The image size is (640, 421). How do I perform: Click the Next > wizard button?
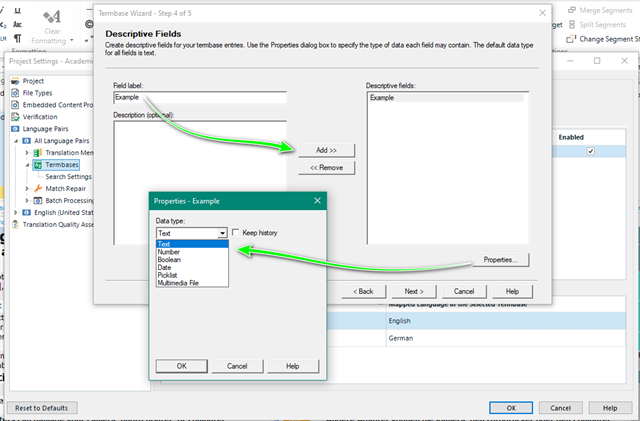(413, 290)
